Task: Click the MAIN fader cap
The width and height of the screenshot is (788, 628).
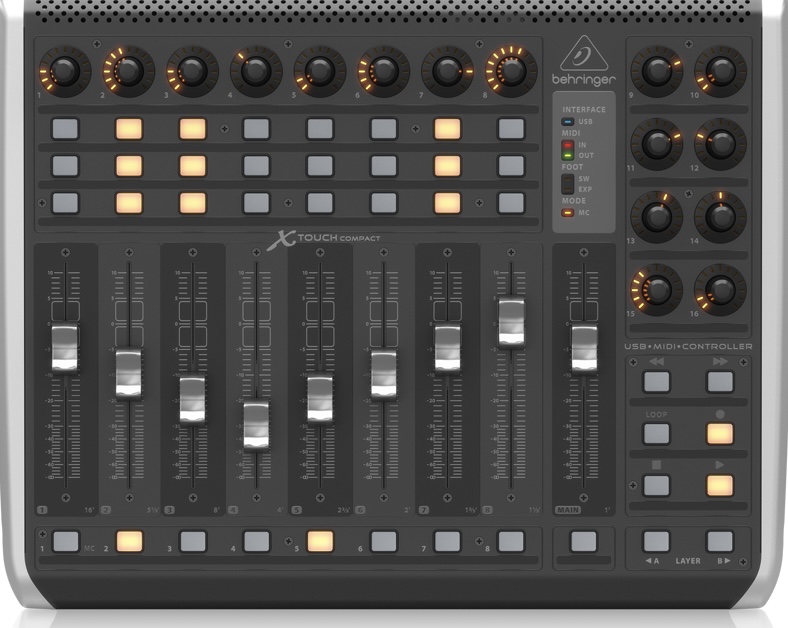Action: [584, 347]
